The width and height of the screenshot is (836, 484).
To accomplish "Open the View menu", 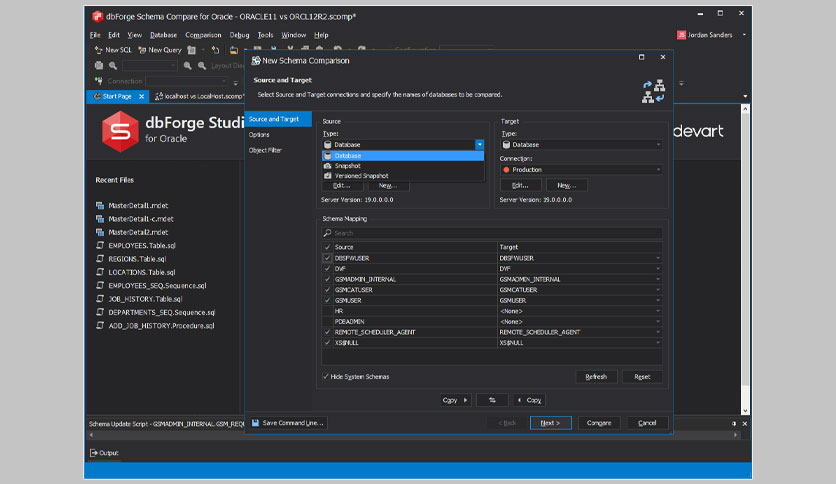I will (x=134, y=35).
